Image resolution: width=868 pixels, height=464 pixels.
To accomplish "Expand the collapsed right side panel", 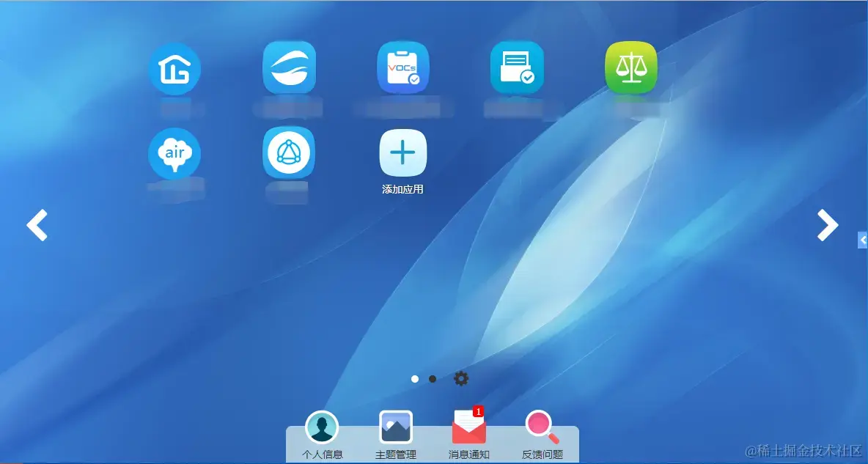I will [x=862, y=240].
